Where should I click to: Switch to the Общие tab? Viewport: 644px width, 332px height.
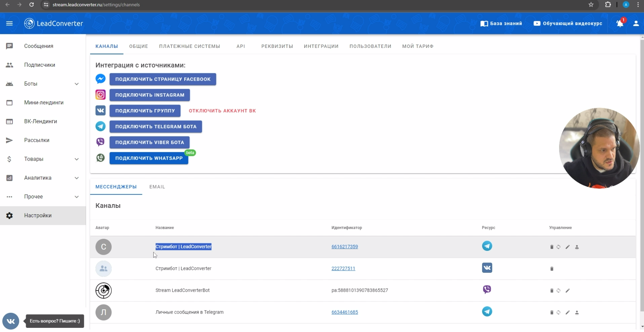tap(139, 46)
